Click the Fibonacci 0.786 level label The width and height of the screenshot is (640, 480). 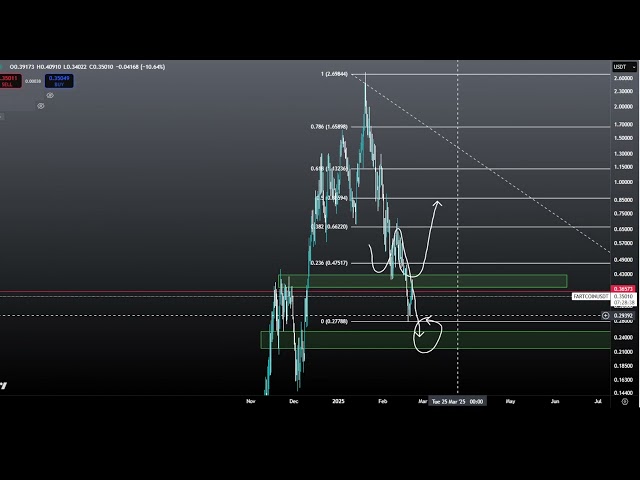coord(330,127)
